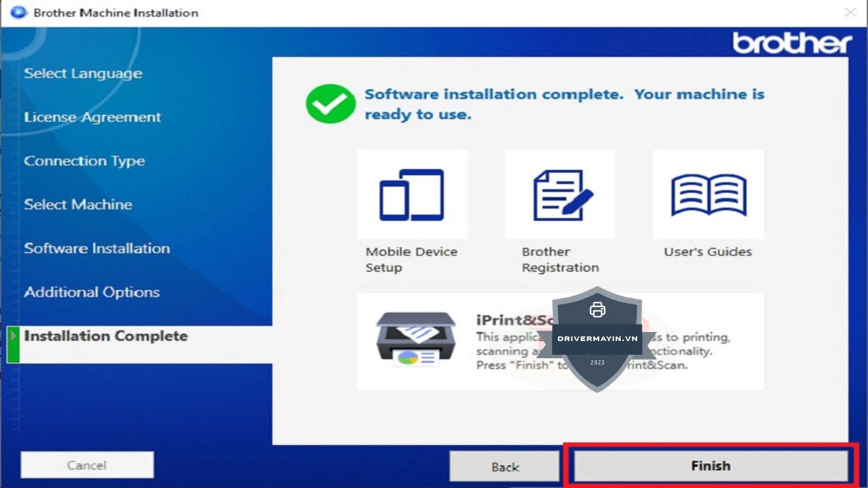Jump to the Connection Type step
This screenshot has width=868, height=488.
point(84,161)
